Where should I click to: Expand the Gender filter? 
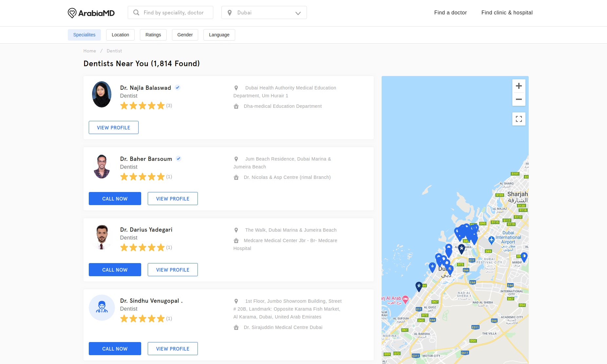pyautogui.click(x=185, y=35)
